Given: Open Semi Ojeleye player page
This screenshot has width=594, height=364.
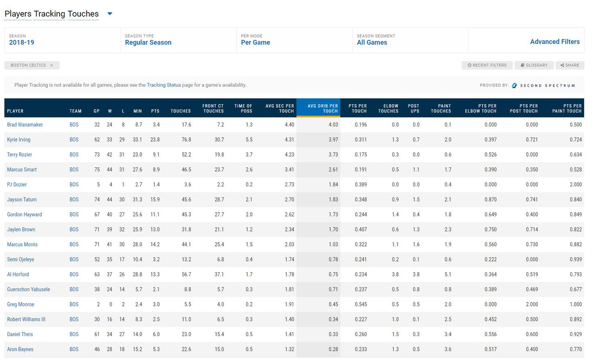Looking at the screenshot, I should tap(20, 260).
